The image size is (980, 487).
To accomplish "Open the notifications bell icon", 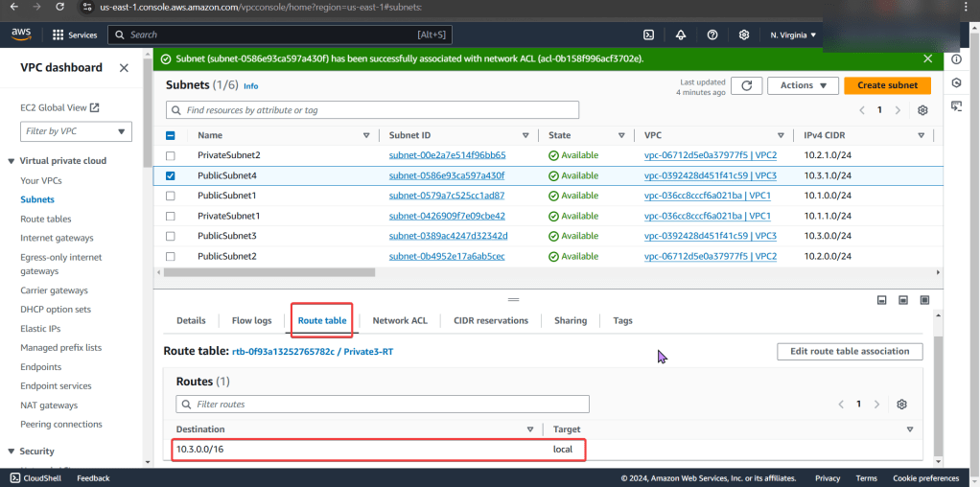I will 681,35.
